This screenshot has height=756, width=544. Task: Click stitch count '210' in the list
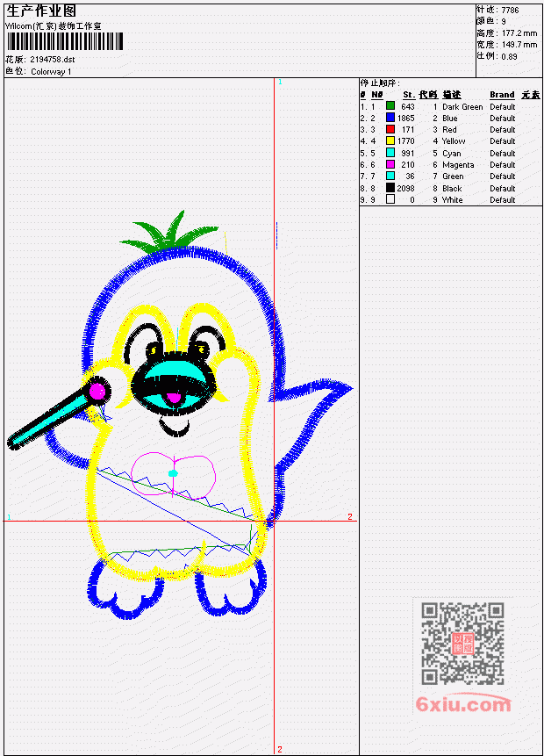coord(408,165)
